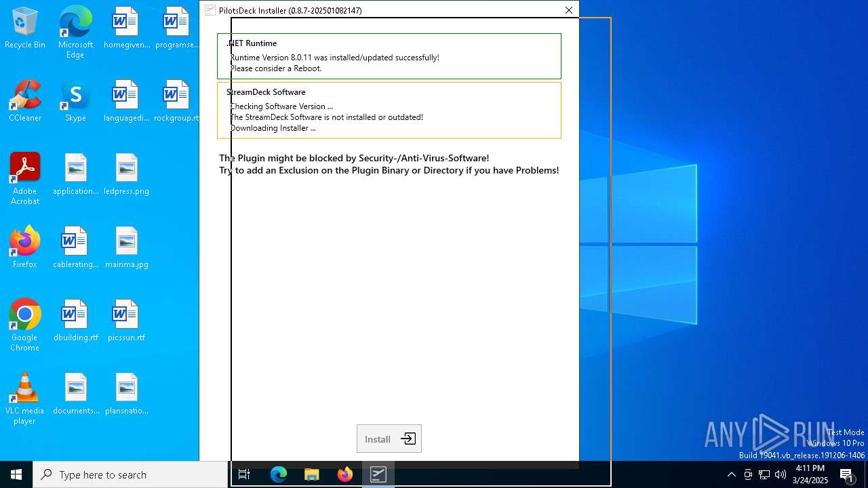Launch the Firefox desktop shortcut
Viewport: 868px width, 488px height.
point(25,248)
